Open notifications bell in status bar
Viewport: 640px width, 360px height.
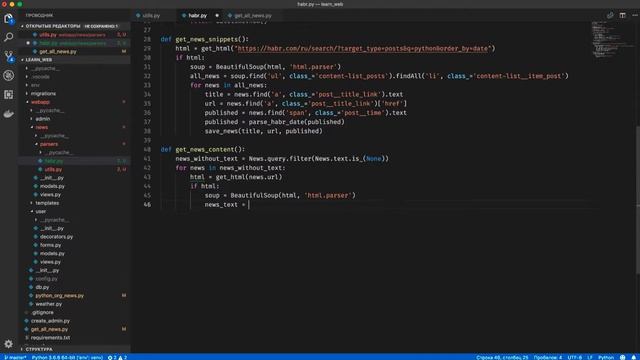tap(634, 357)
